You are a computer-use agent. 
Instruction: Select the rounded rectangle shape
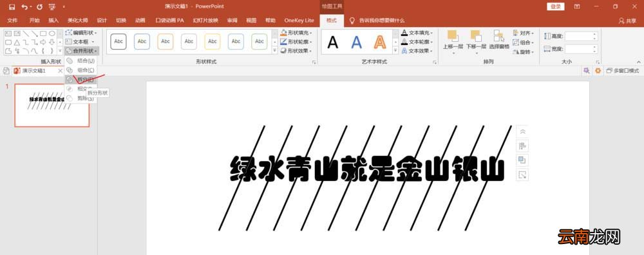coord(8,42)
